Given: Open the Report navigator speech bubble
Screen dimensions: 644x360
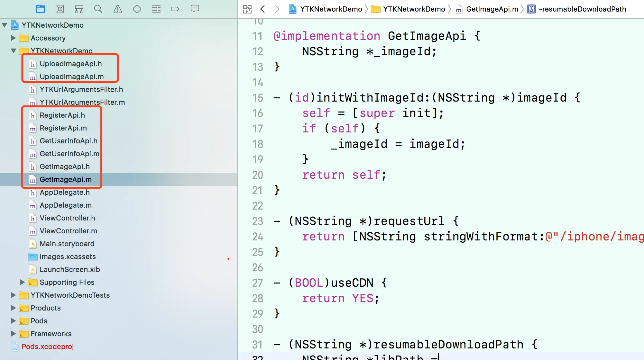Looking at the screenshot, I should (x=195, y=9).
